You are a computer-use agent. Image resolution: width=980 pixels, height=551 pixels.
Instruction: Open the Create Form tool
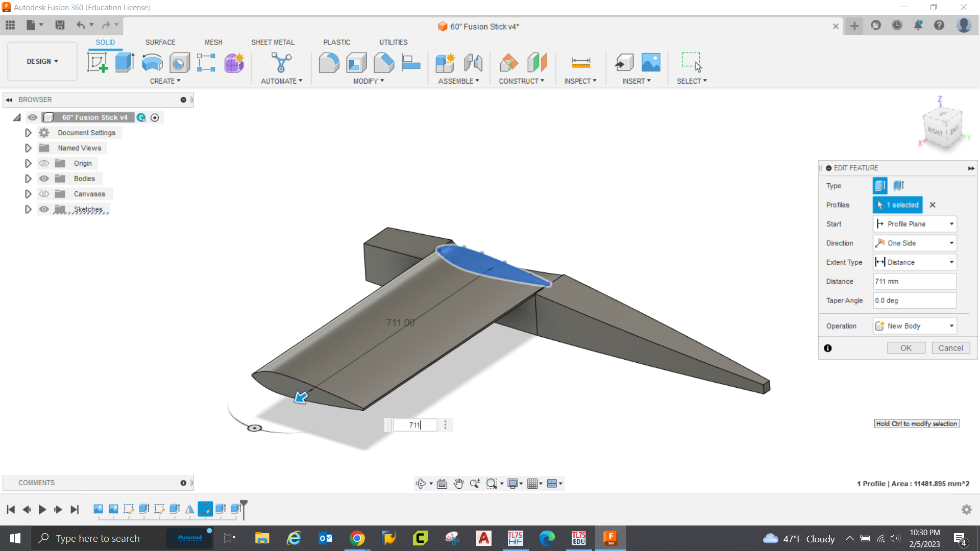pyautogui.click(x=233, y=62)
